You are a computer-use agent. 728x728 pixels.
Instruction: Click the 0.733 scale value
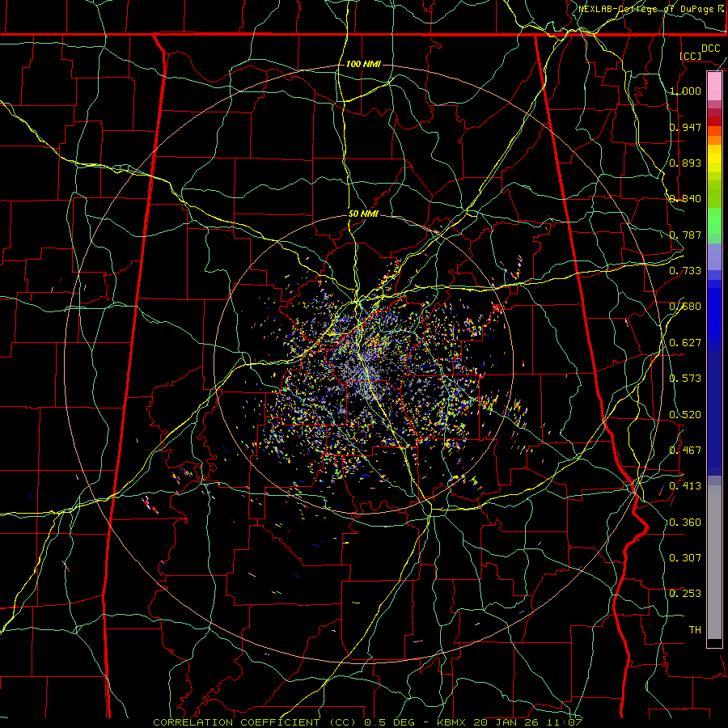coord(685,271)
